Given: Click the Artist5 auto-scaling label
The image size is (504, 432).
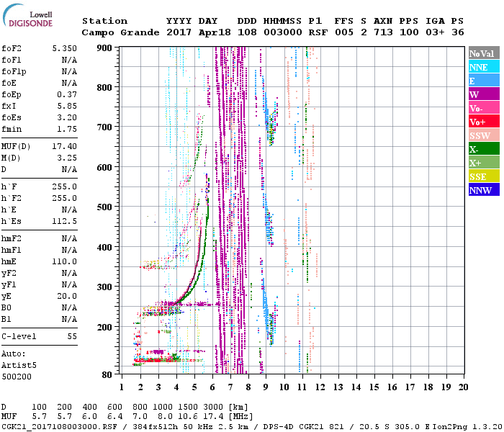Looking at the screenshot, I should 19,366.
